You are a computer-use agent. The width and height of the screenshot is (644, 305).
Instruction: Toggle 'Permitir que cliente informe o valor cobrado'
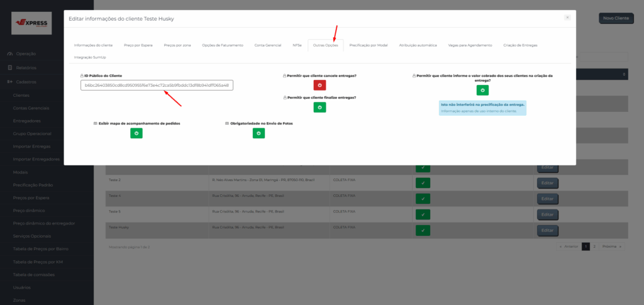482,90
